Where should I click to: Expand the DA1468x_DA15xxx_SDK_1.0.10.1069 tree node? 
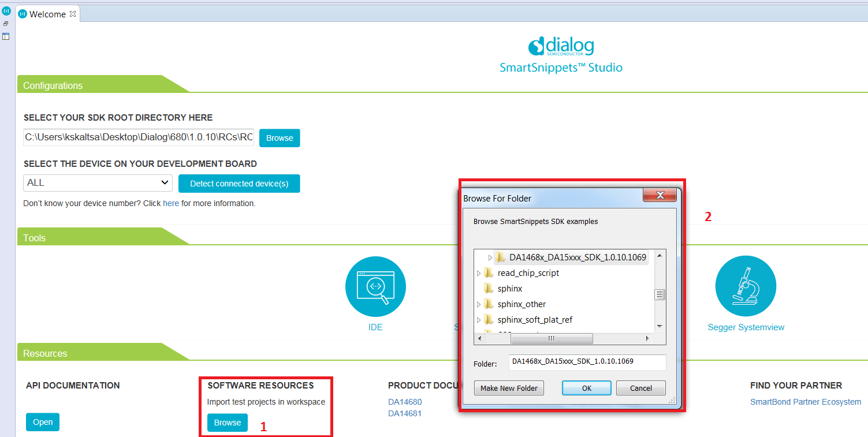(x=490, y=257)
